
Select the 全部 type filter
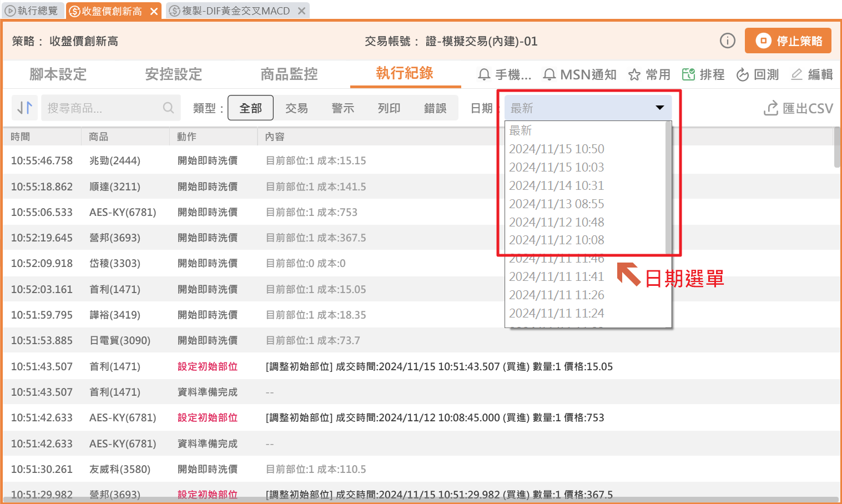[250, 108]
